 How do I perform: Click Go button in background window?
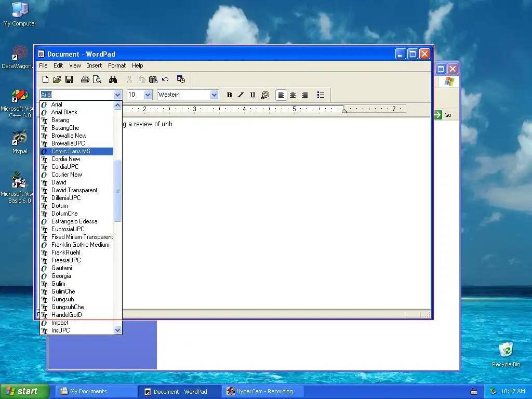[443, 115]
